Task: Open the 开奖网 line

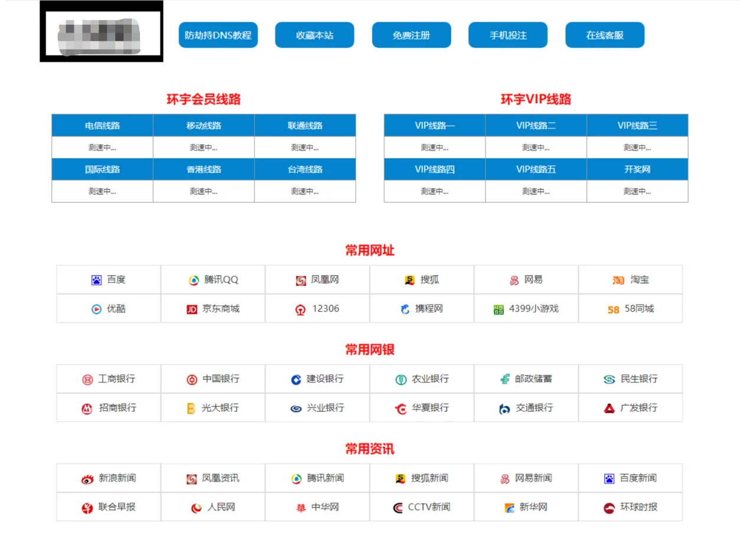Action: tap(637, 169)
